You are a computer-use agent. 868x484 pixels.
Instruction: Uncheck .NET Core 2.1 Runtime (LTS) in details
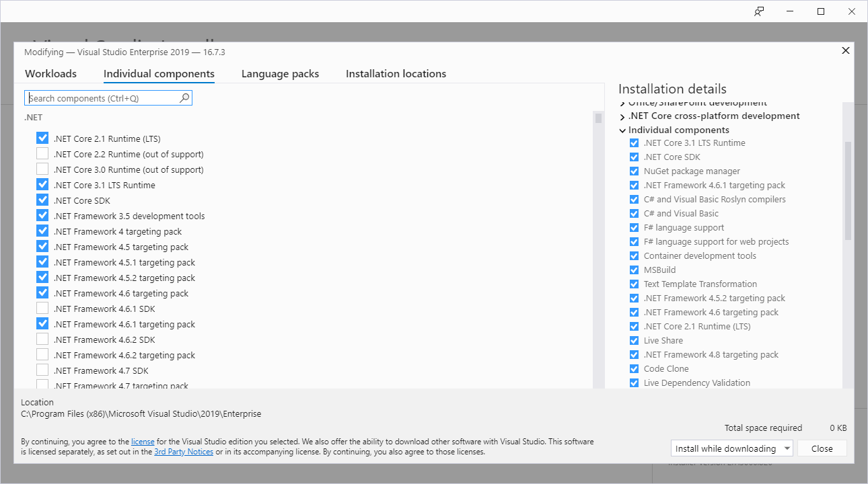click(x=634, y=327)
